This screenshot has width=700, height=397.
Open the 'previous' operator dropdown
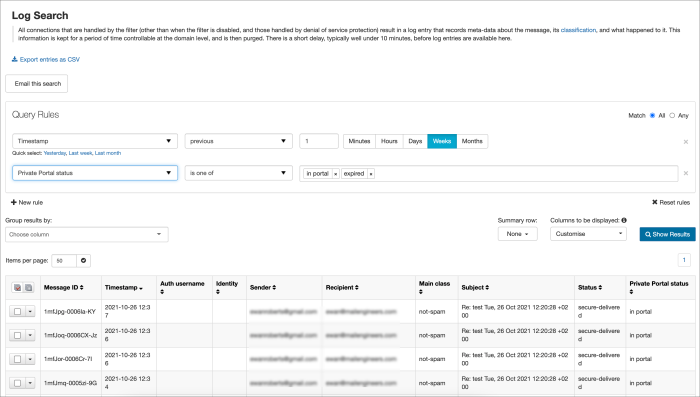click(x=238, y=141)
